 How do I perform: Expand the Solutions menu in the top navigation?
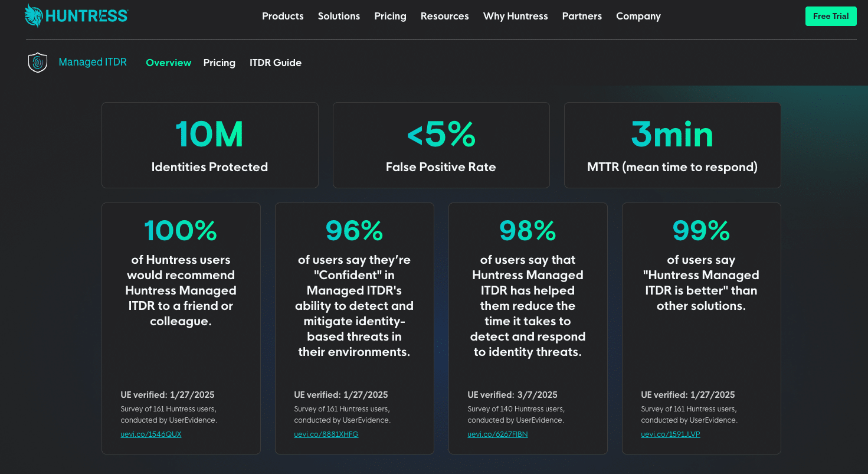coord(339,16)
